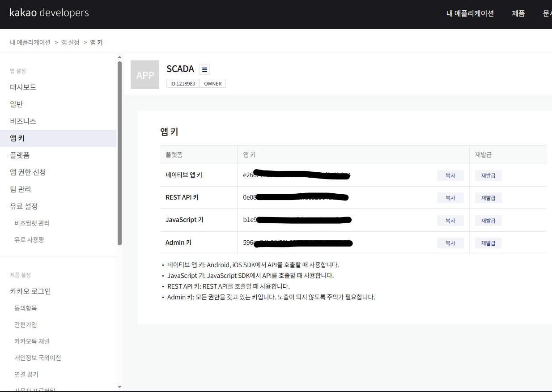Open the app list icon beside SCADA

(204, 69)
